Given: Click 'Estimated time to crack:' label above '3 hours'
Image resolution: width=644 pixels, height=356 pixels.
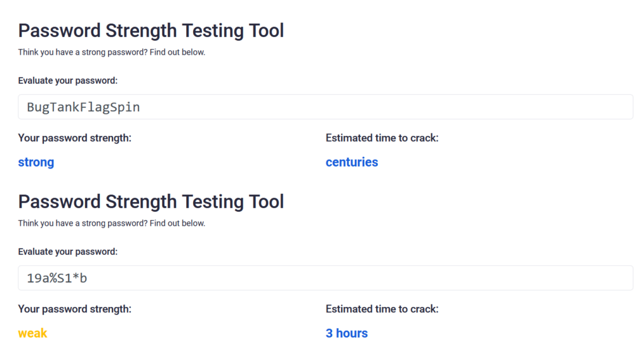Looking at the screenshot, I should point(382,309).
